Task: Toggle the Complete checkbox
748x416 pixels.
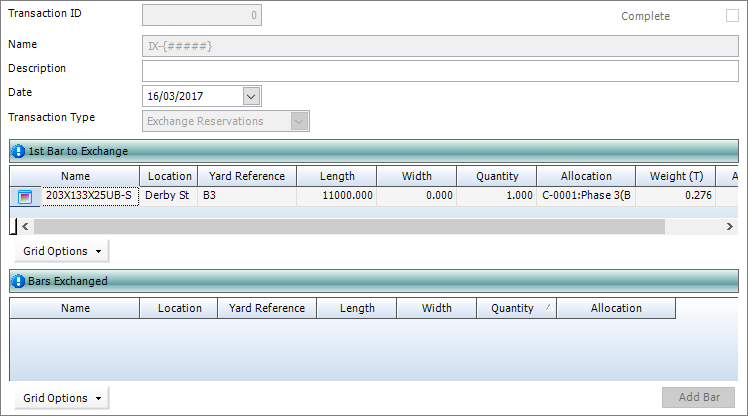Action: tap(731, 16)
